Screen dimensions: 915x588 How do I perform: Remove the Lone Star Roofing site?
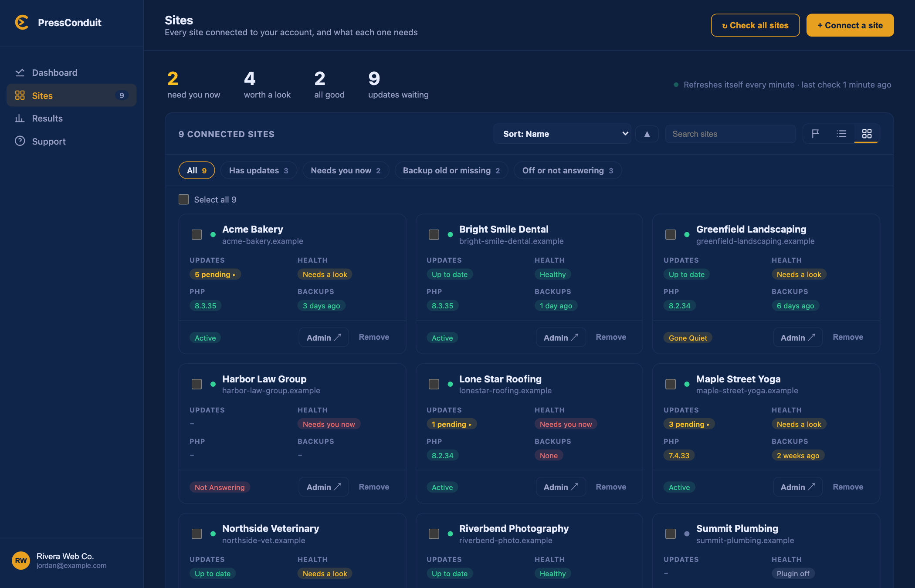pyautogui.click(x=611, y=487)
